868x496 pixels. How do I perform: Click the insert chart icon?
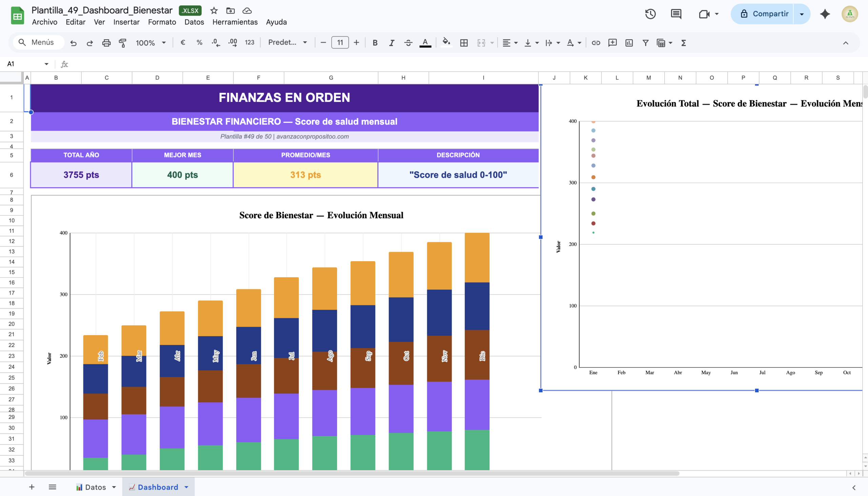(x=629, y=43)
